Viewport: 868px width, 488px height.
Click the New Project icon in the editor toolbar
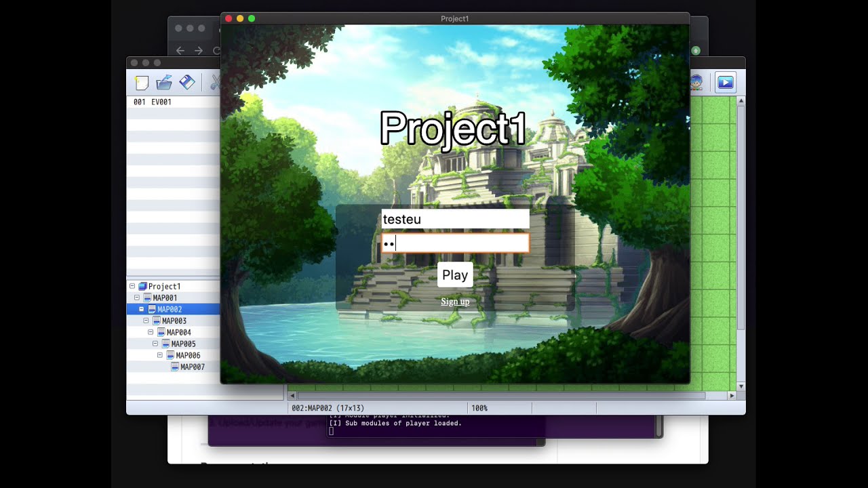point(141,83)
